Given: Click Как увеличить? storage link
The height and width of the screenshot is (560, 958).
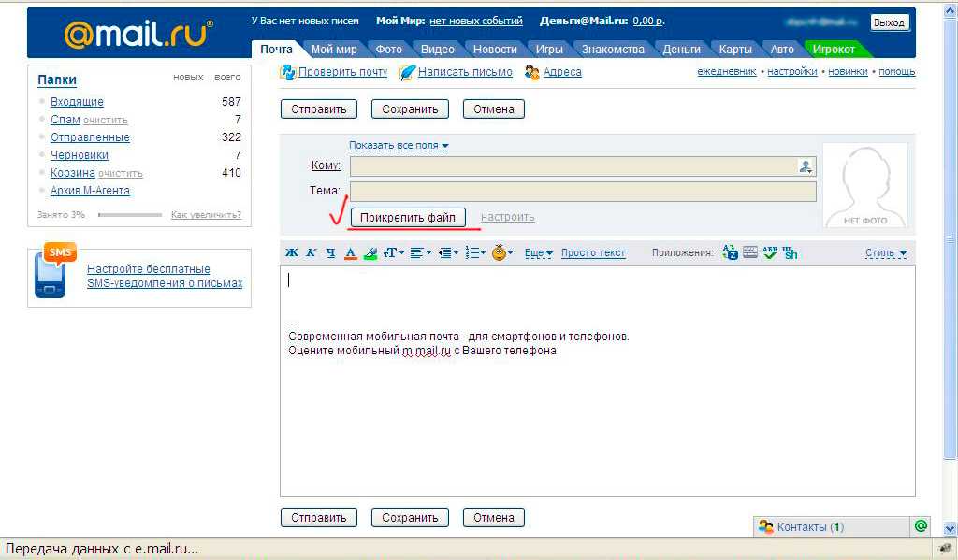Looking at the screenshot, I should coord(206,215).
